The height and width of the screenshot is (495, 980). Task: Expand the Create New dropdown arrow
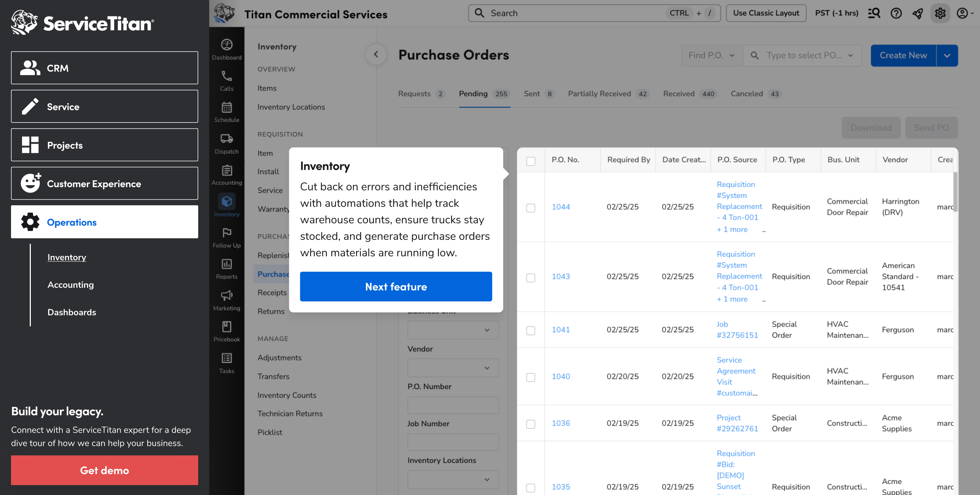click(947, 55)
